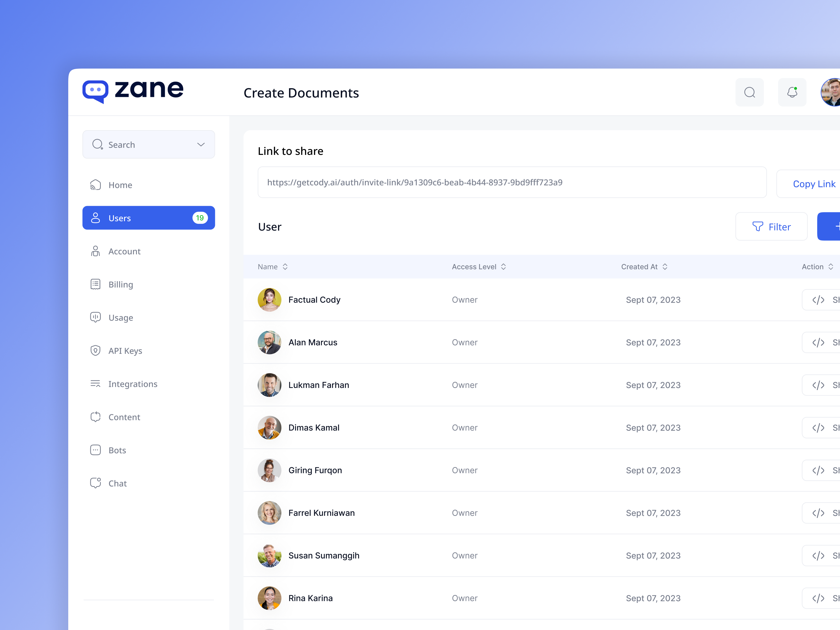The width and height of the screenshot is (840, 630).
Task: Click the Filter funnel icon above the table
Action: coord(757,226)
